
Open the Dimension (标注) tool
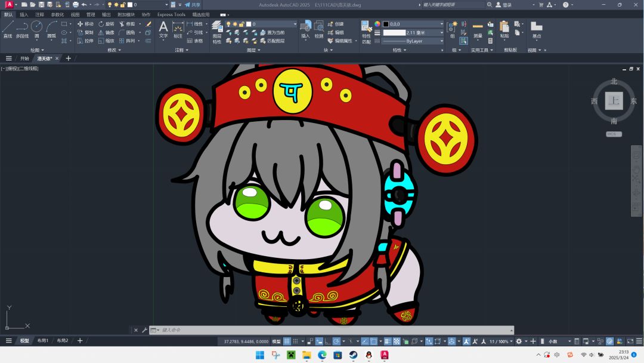(x=178, y=30)
